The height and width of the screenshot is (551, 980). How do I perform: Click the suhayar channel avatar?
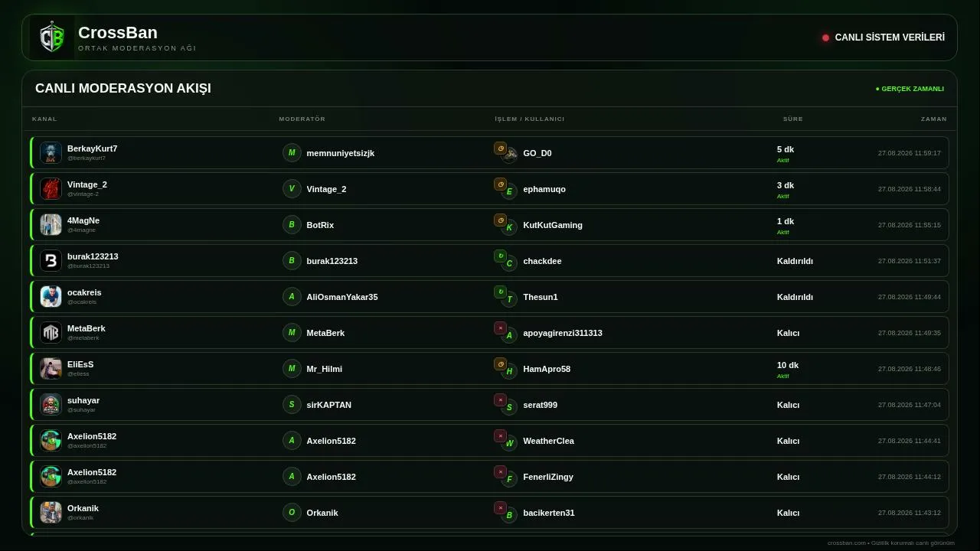51,404
